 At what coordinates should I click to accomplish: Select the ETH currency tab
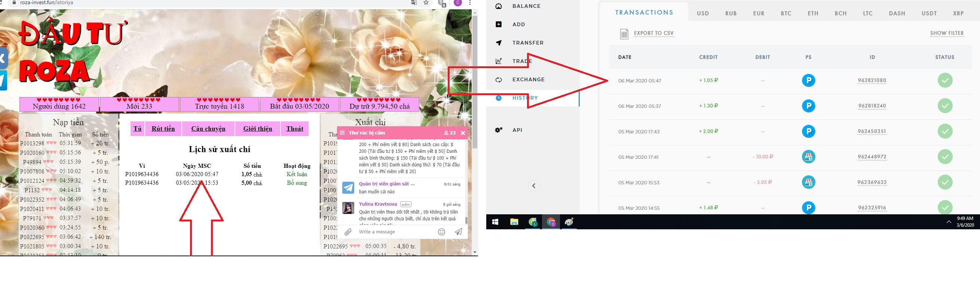(x=813, y=13)
